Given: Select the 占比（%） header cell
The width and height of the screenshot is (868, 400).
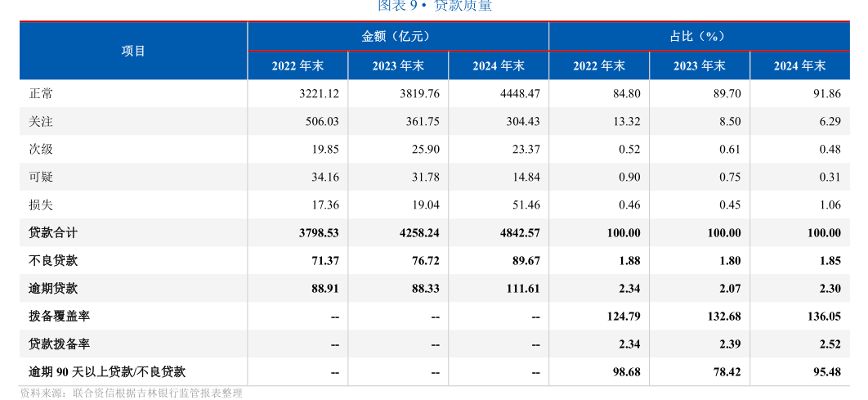Looking at the screenshot, I should tap(699, 37).
